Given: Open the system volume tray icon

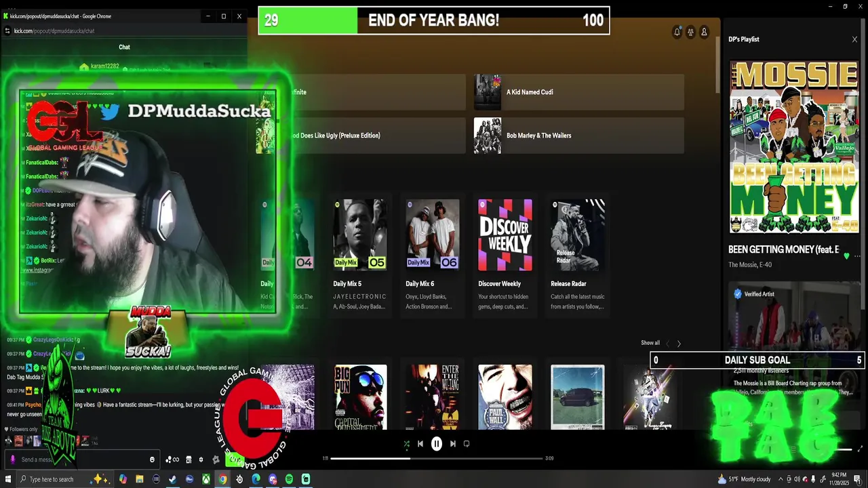Looking at the screenshot, I should 797,479.
